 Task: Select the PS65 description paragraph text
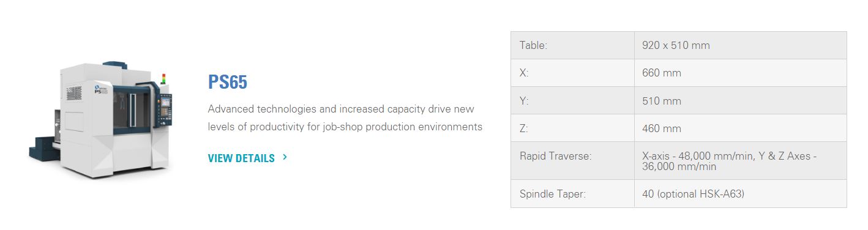point(345,118)
